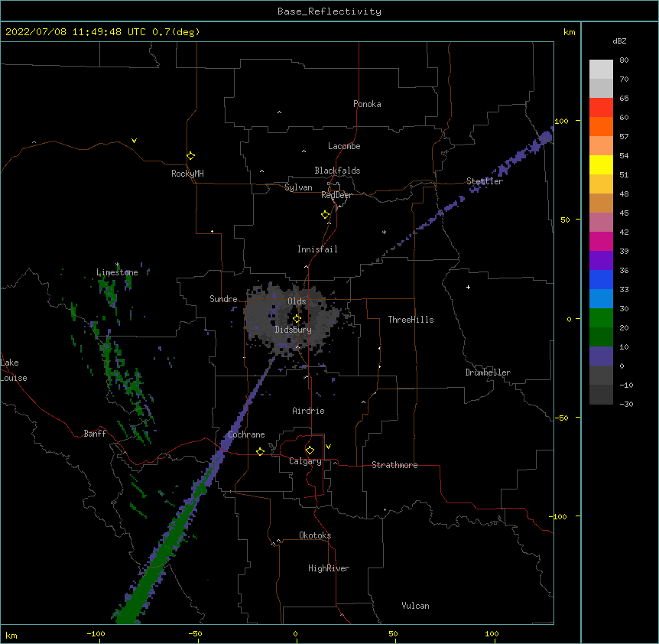Select the Drumheller label
659x644 pixels.
click(x=488, y=372)
